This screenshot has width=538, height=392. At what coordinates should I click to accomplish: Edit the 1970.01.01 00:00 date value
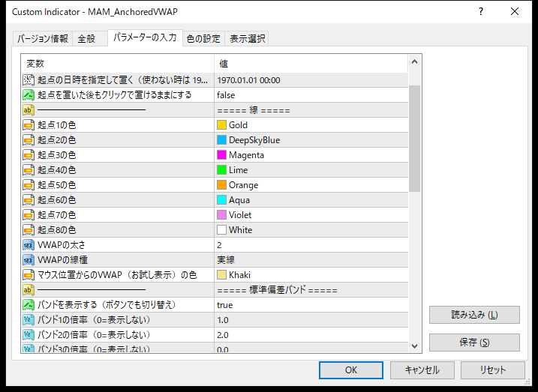311,80
